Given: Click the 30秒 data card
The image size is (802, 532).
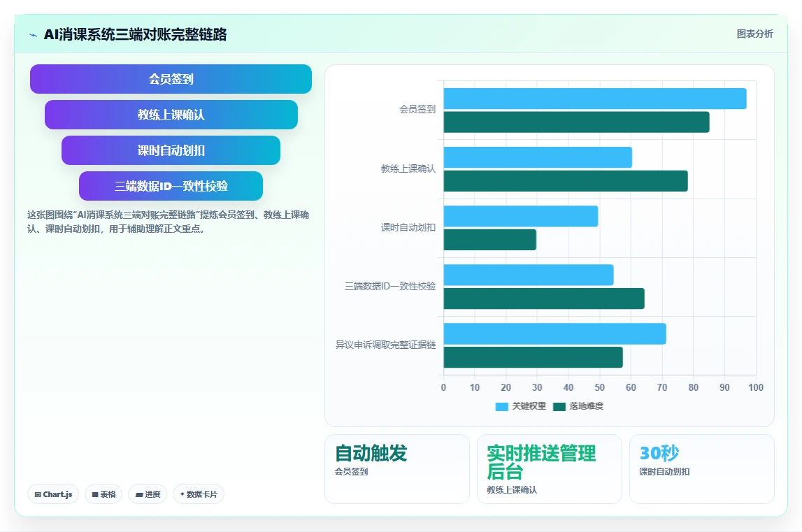Looking at the screenshot, I should (x=702, y=469).
